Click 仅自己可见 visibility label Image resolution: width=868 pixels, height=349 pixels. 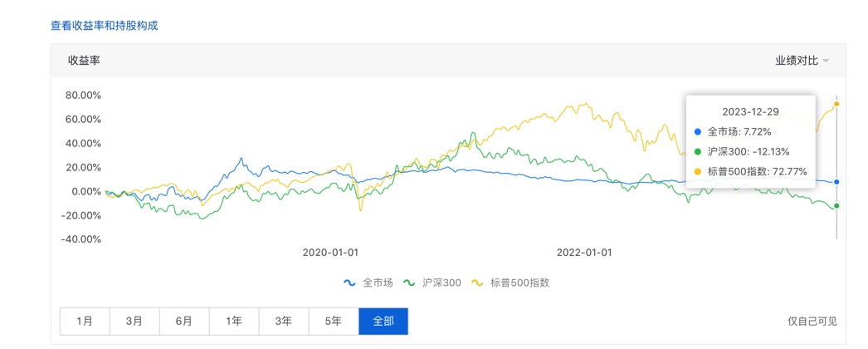pos(812,322)
